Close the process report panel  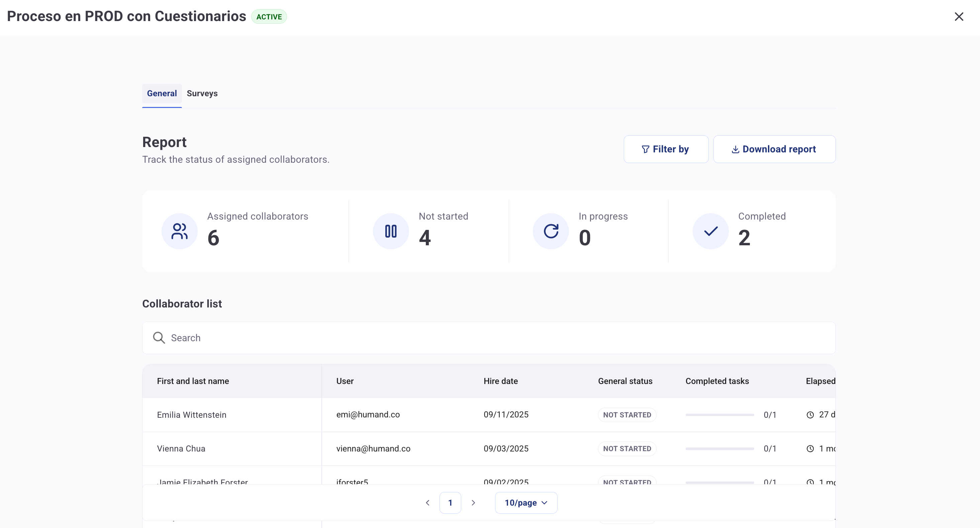pos(959,17)
